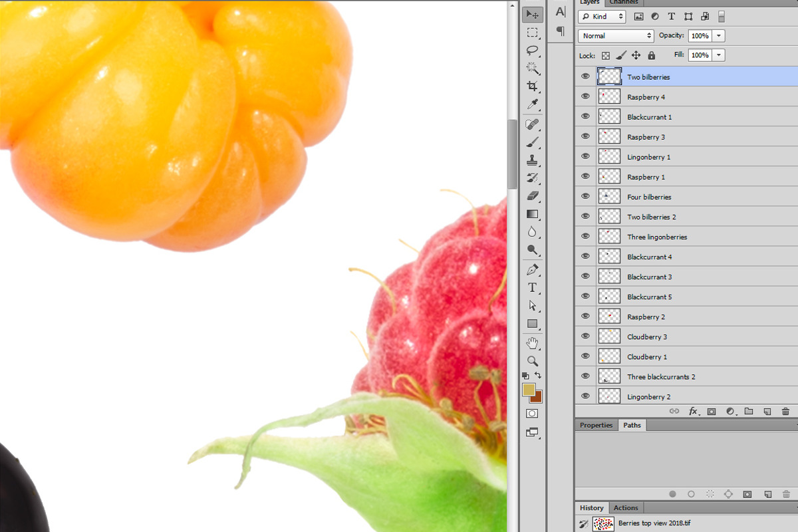This screenshot has width=798, height=532.
Task: Open the Kind filter dropdown
Action: [602, 17]
